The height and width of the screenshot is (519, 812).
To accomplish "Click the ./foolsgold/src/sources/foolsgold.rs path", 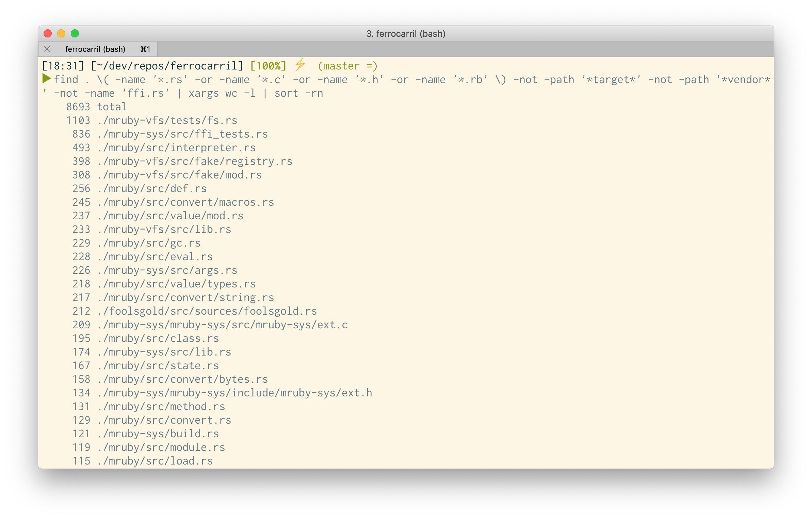I will coord(207,311).
